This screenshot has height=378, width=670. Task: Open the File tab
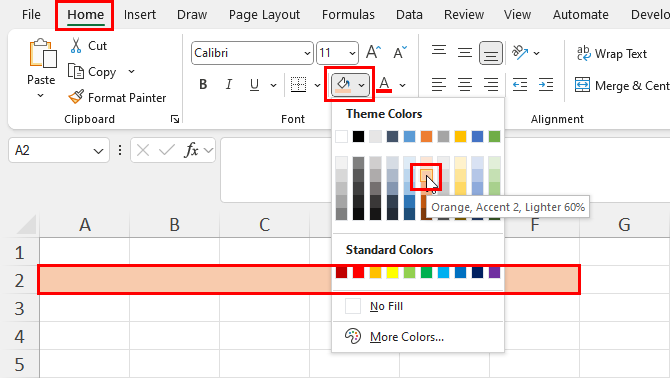31,15
